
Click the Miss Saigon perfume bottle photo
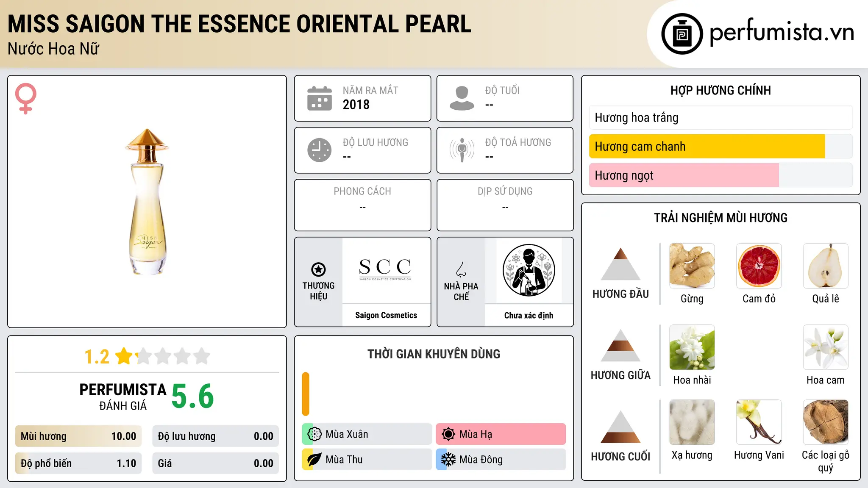click(x=147, y=202)
